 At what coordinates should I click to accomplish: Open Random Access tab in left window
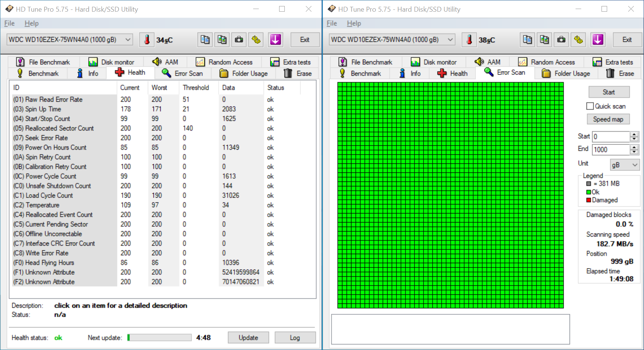[x=224, y=62]
